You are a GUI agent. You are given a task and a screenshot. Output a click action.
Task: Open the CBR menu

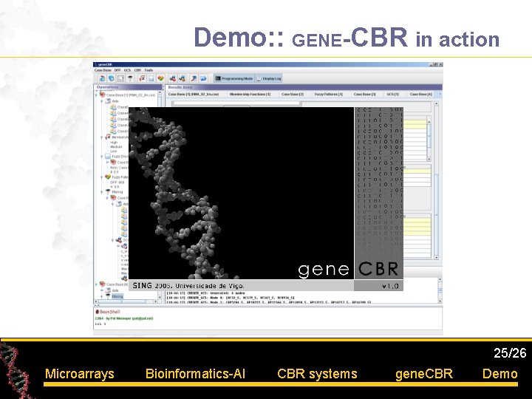[x=137, y=70]
